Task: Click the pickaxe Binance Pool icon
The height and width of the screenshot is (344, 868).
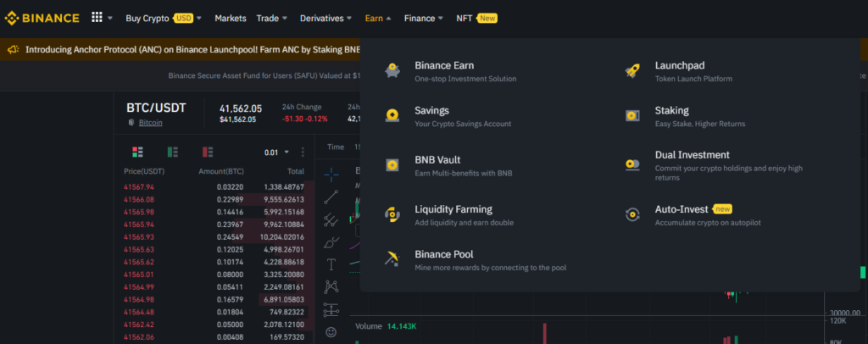Action: (392, 258)
